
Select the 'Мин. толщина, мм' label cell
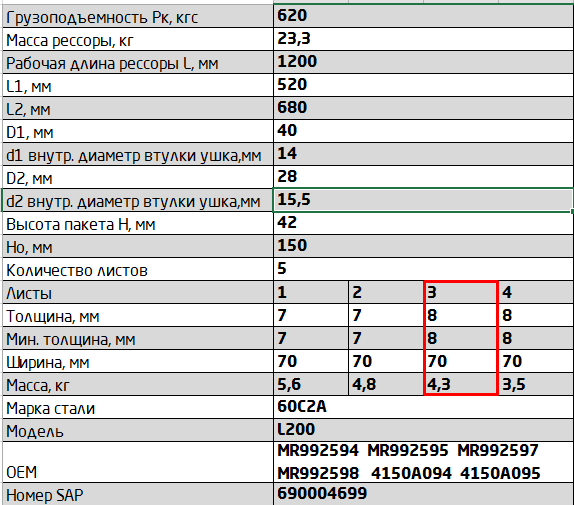coord(138,339)
